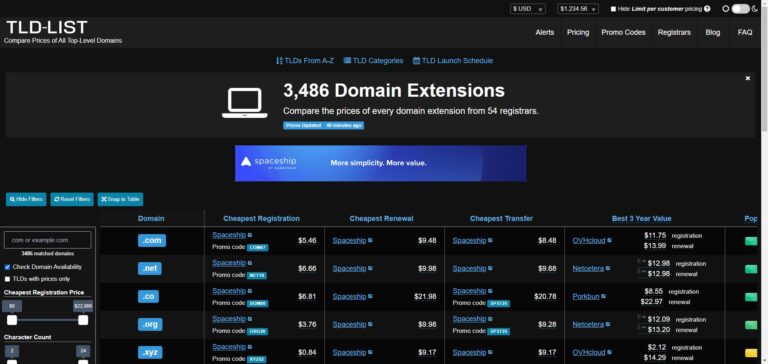Open the Spaceship advertisement banner
Screen dimensions: 768x364
[381, 163]
